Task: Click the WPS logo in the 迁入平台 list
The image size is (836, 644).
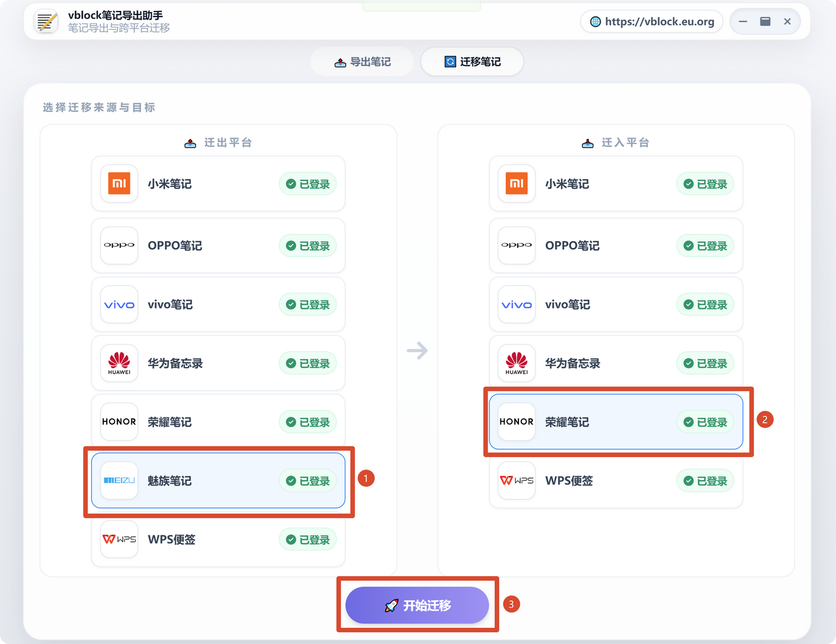Action: 517,481
